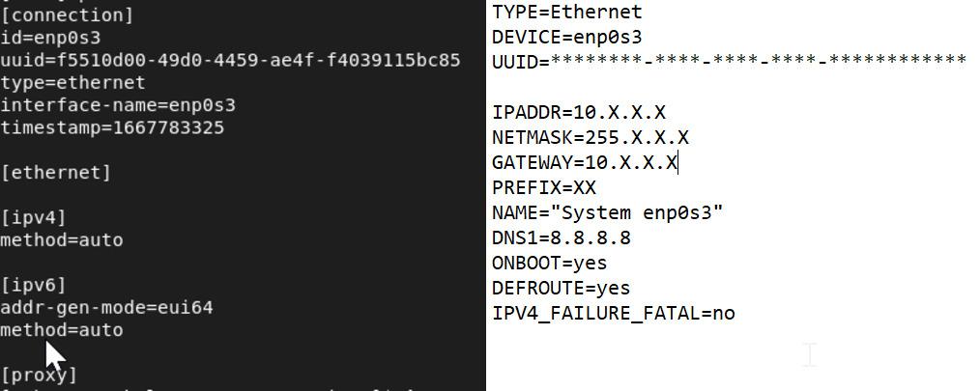Click the addr-gen-mode=eui64 line
980x391 pixels.
pyautogui.click(x=106, y=307)
